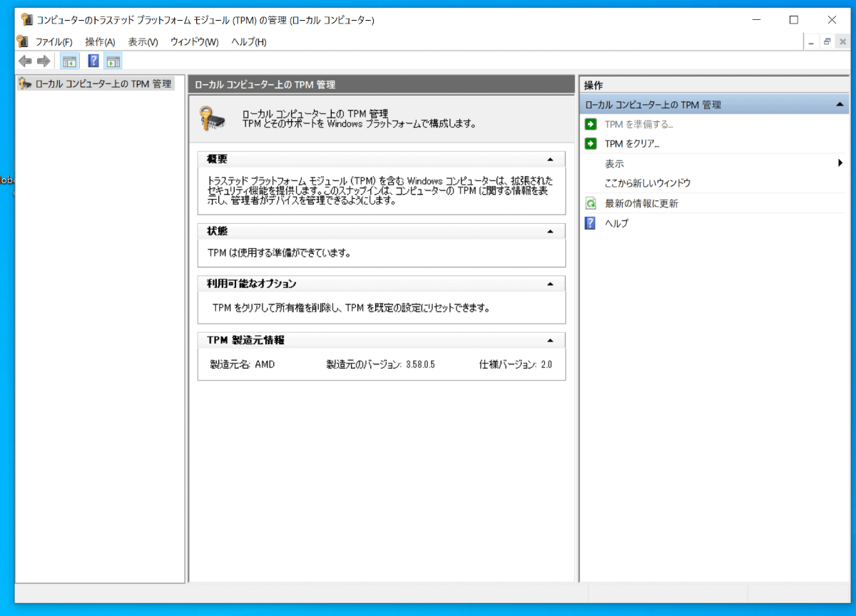Click the back arrow toolbar icon
Screen dimensions: 856x616
point(25,61)
